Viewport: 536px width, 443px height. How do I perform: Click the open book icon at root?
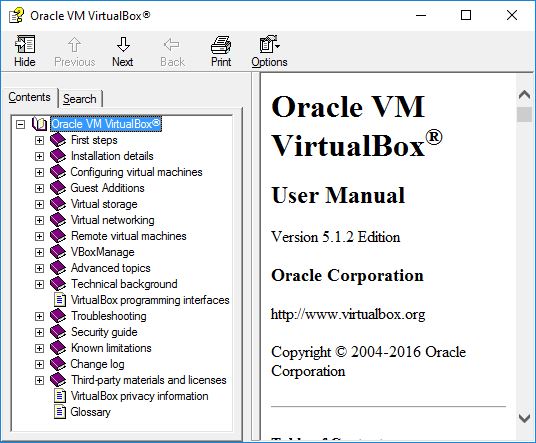click(39, 124)
